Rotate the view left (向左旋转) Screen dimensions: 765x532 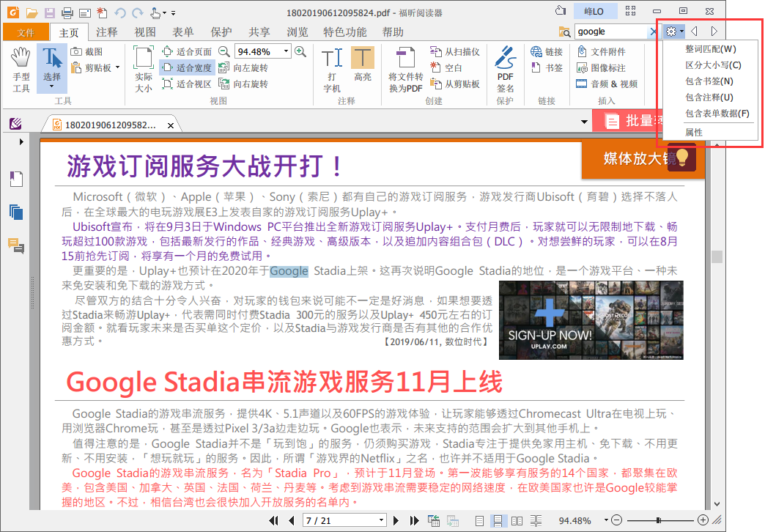[243, 68]
